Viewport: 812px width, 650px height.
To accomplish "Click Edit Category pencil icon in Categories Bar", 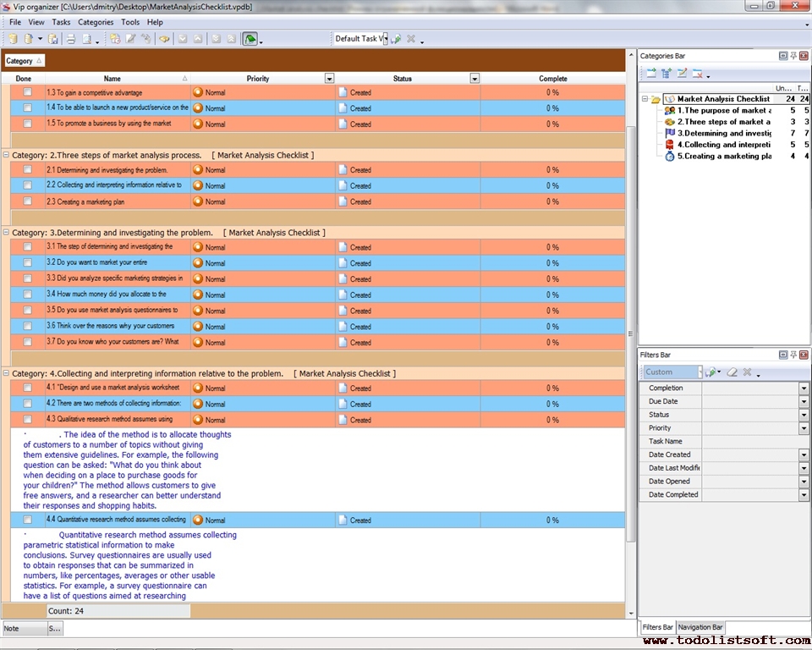I will [x=682, y=74].
